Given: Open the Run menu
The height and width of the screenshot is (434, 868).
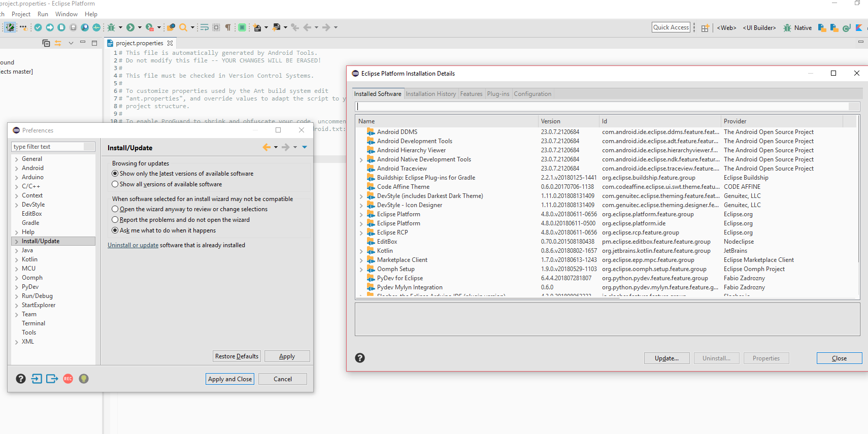Looking at the screenshot, I should click(x=43, y=14).
